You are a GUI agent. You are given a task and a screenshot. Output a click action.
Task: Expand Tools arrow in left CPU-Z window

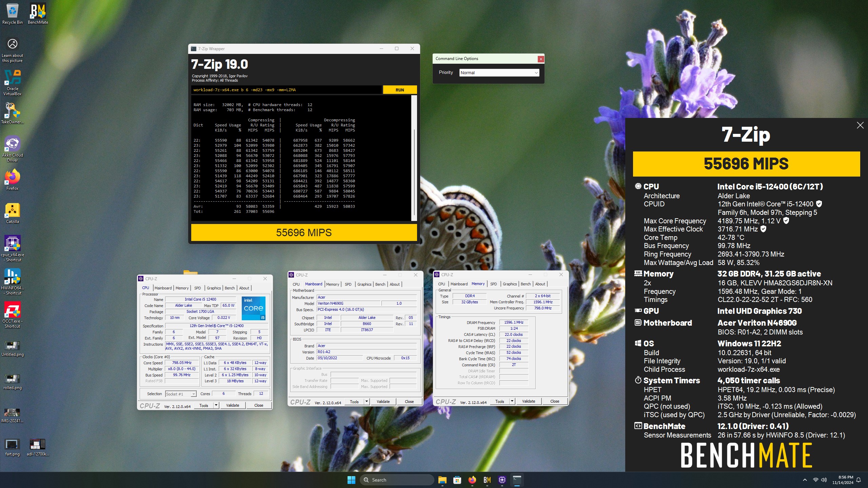pyautogui.click(x=216, y=405)
